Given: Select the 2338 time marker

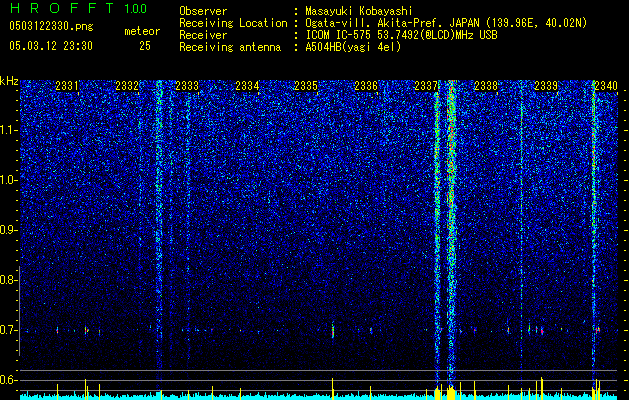Looking at the screenshot, I should [486, 86].
